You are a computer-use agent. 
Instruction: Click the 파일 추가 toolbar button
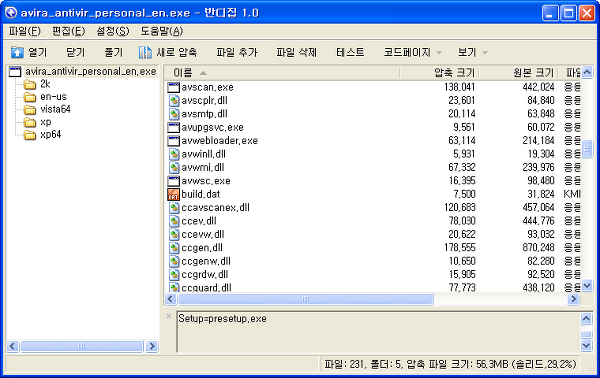tap(237, 52)
